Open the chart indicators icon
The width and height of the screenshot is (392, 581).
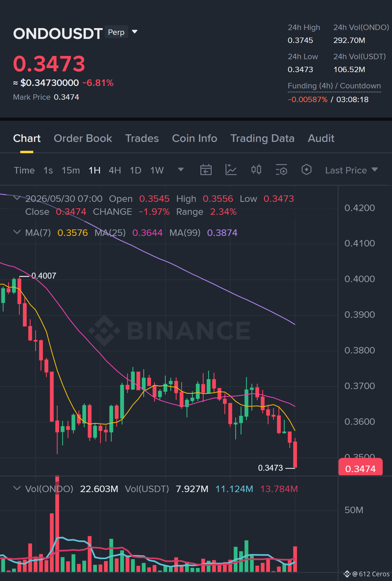coord(231,170)
